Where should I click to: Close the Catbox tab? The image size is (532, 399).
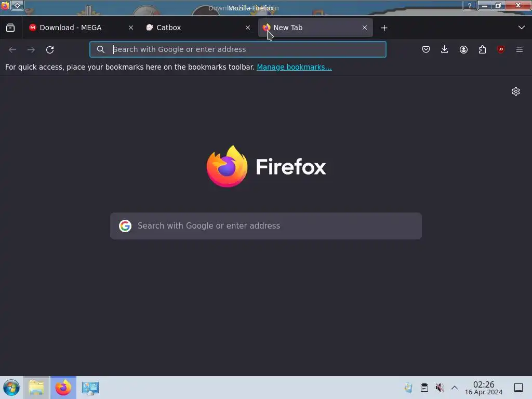pos(248,28)
